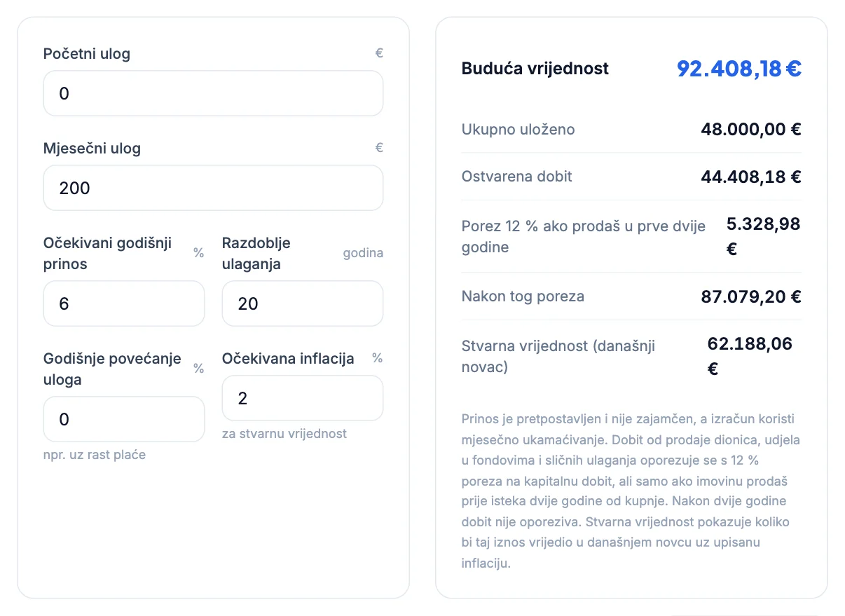Click the blue 92.408,18 € value

pyautogui.click(x=739, y=69)
